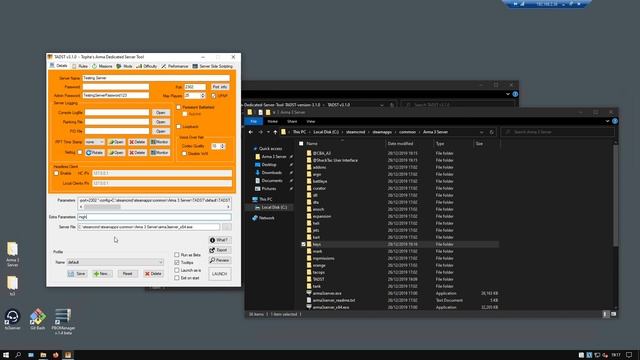The image size is (640, 360).
Task: Open the recent locations dropdown arrow
Action: (268, 132)
